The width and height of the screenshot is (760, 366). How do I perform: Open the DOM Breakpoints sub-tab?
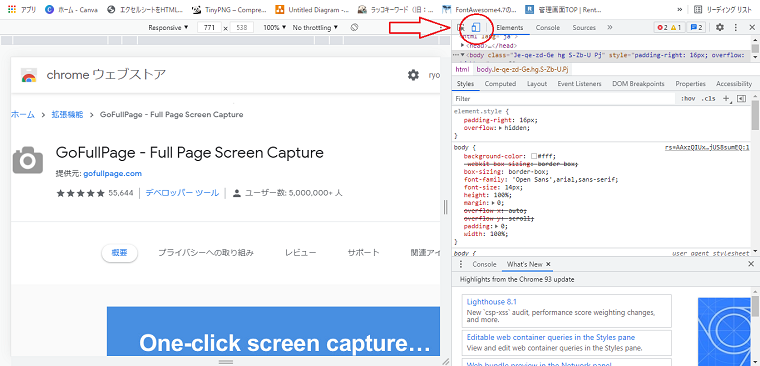[x=638, y=84]
